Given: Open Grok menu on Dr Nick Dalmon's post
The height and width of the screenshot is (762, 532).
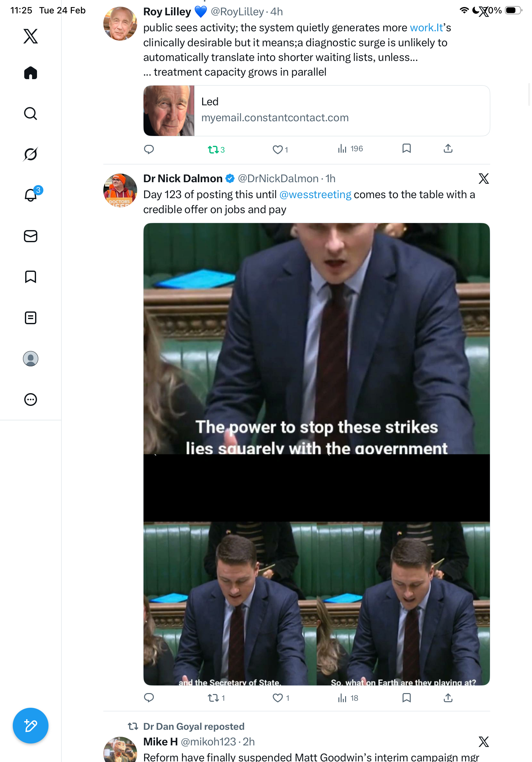Looking at the screenshot, I should (x=484, y=179).
